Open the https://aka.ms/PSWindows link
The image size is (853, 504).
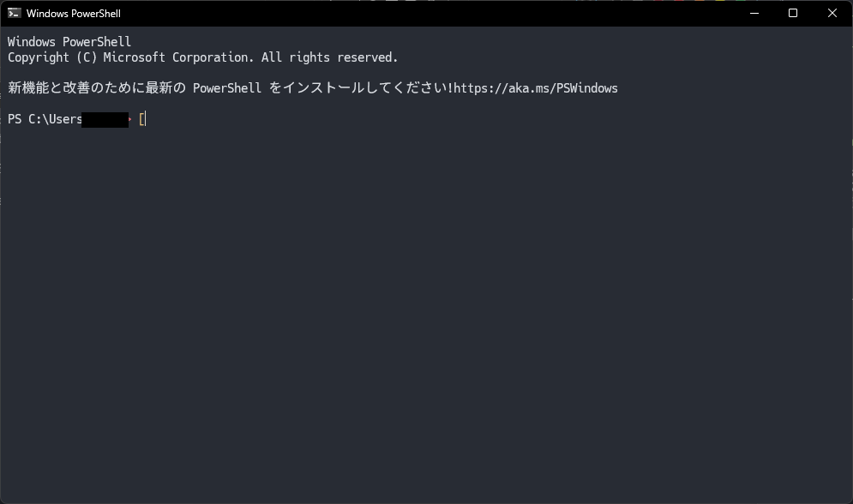tap(535, 88)
